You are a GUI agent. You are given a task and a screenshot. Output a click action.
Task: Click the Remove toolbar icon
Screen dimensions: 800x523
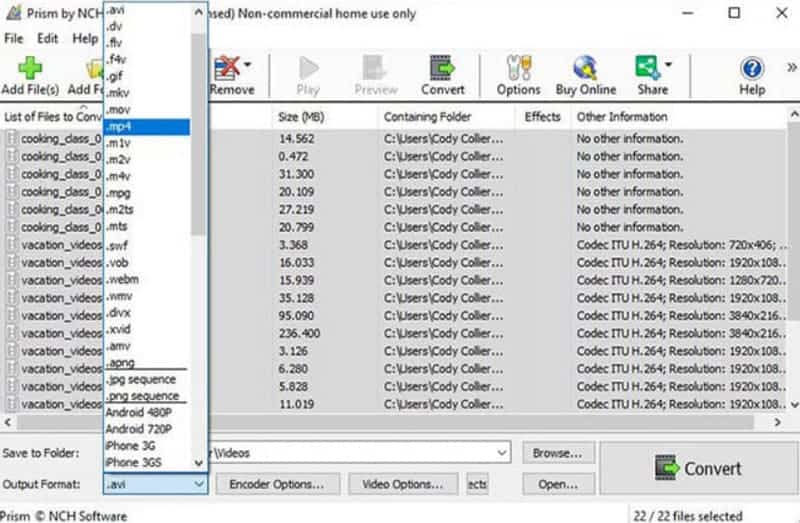click(x=227, y=68)
